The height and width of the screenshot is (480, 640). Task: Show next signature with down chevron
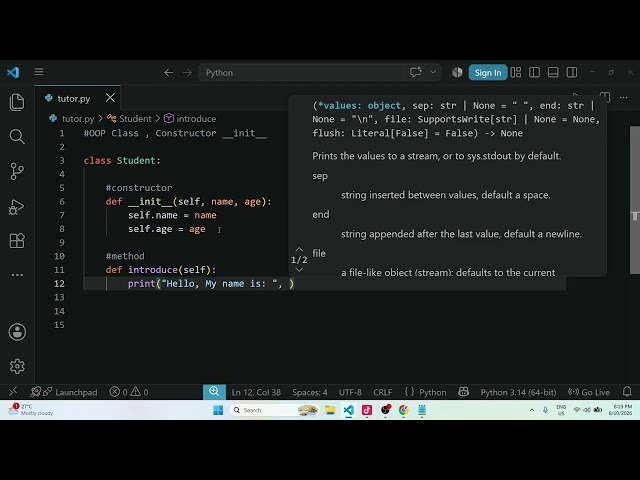coord(299,270)
